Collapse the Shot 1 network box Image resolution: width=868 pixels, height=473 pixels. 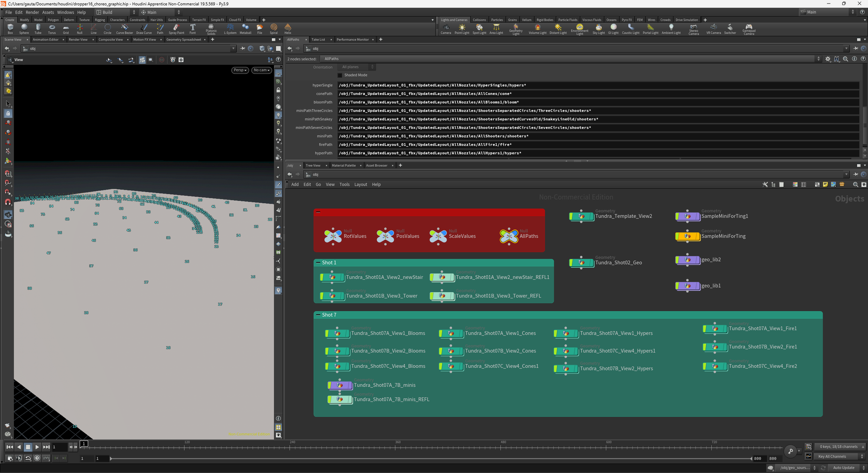[x=318, y=263]
